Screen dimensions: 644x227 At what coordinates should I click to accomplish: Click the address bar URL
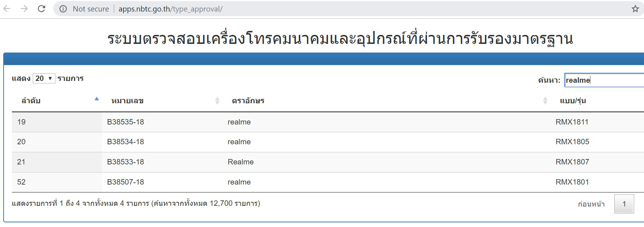click(171, 9)
